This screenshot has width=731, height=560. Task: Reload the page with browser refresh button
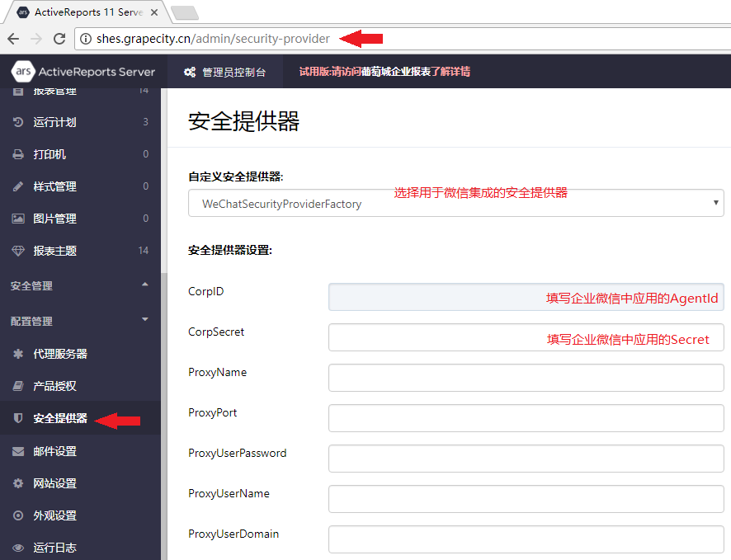(x=59, y=39)
